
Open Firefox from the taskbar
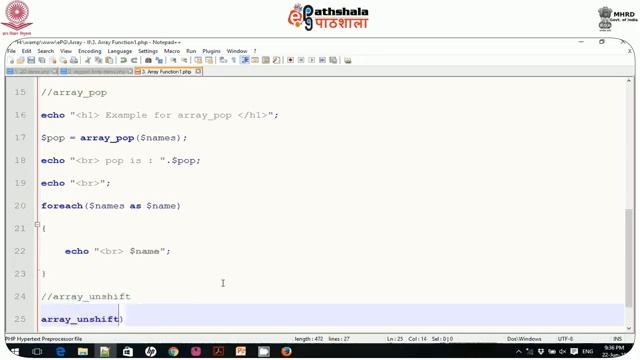tap(286, 351)
